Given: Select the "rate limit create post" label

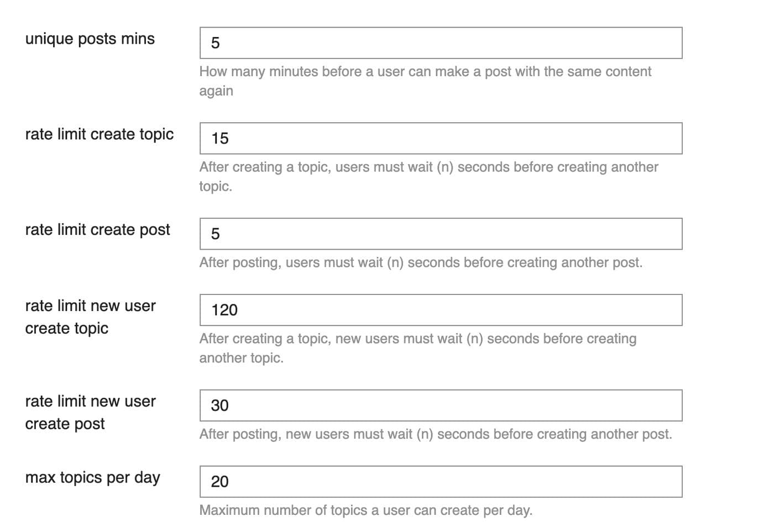Looking at the screenshot, I should [x=98, y=230].
